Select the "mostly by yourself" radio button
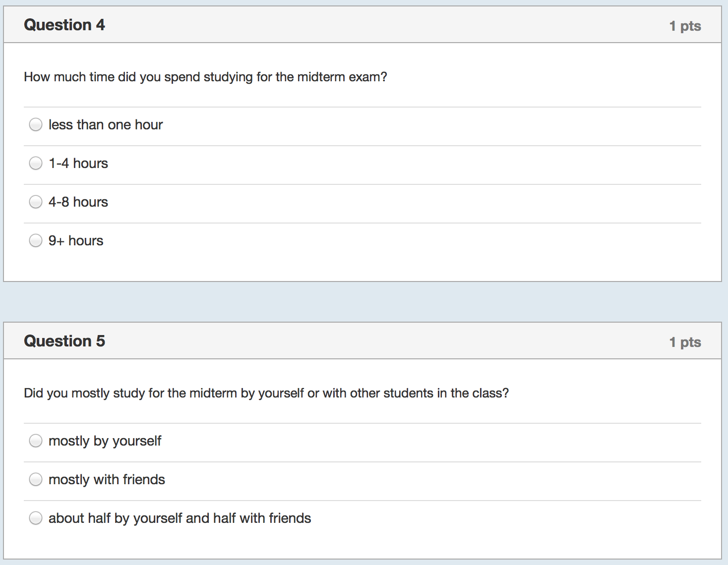This screenshot has width=728, height=565. pyautogui.click(x=36, y=441)
